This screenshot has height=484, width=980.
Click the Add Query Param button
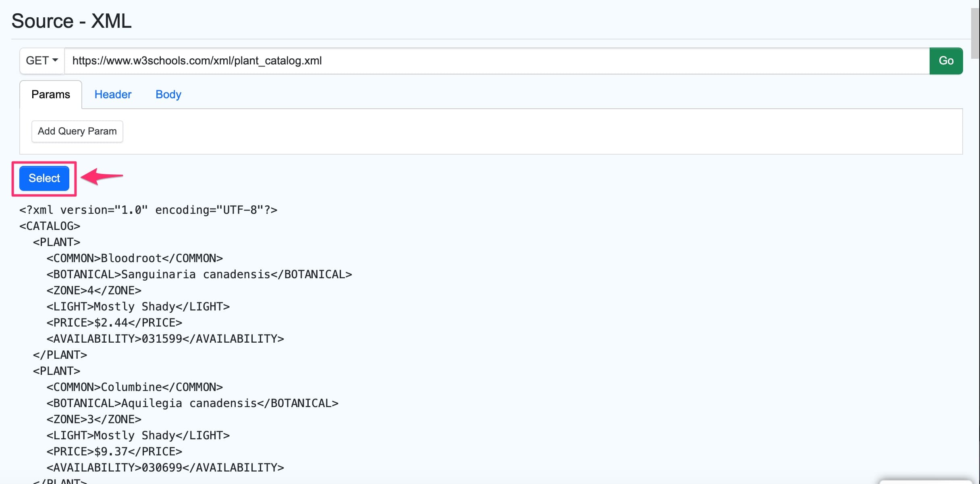point(77,131)
